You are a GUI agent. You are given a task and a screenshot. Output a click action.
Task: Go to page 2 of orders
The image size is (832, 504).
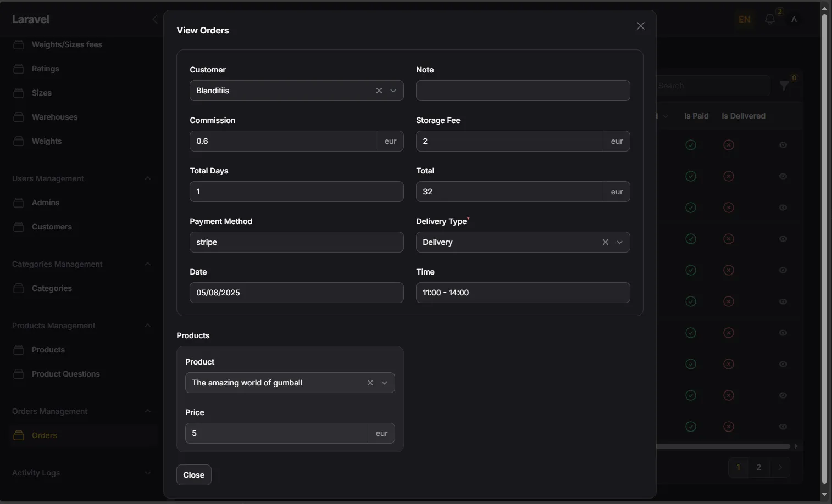pyautogui.click(x=759, y=467)
